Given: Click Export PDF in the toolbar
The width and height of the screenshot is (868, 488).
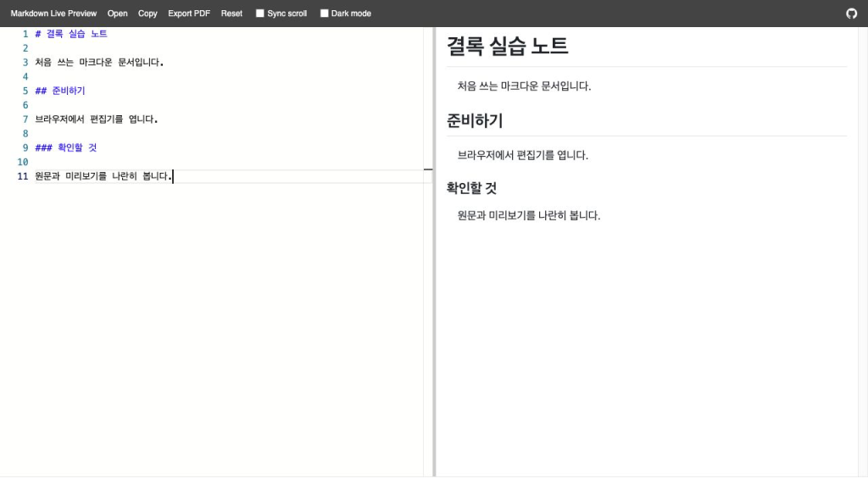Looking at the screenshot, I should pos(189,14).
